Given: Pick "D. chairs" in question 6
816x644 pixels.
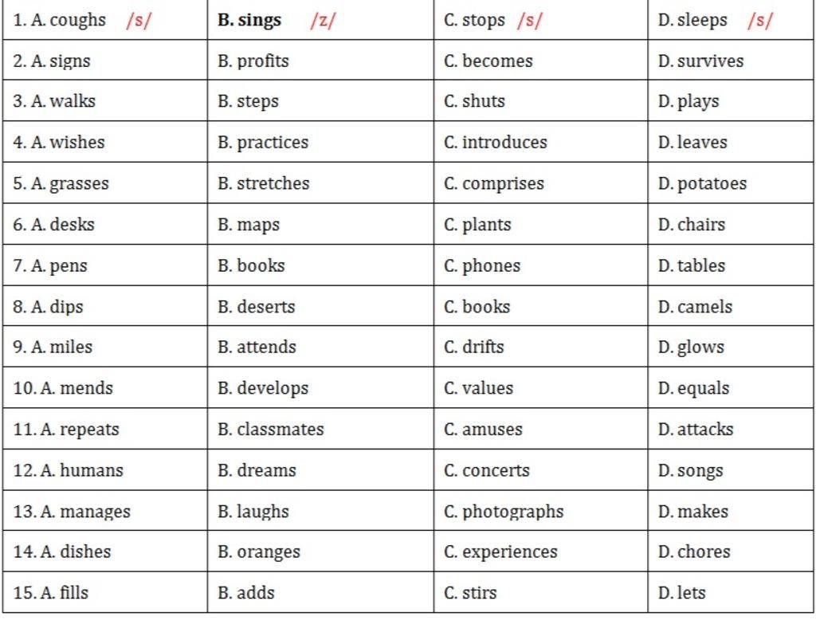Looking at the screenshot, I should pyautogui.click(x=692, y=225).
